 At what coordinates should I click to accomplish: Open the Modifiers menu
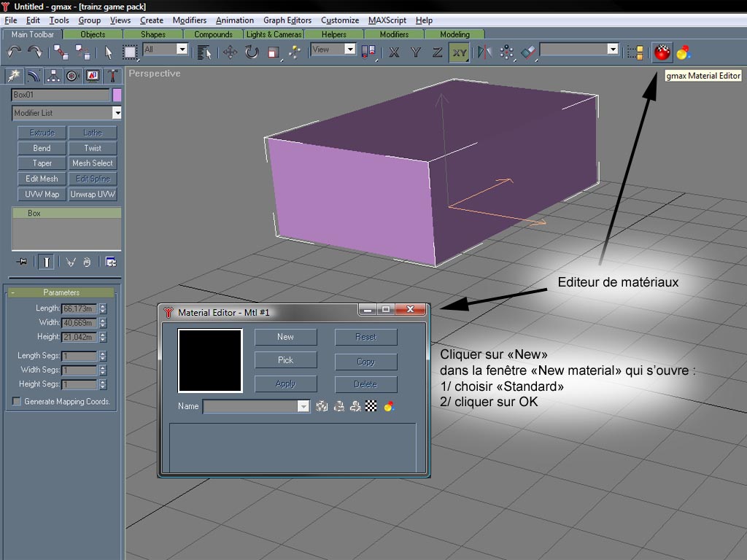click(x=190, y=20)
